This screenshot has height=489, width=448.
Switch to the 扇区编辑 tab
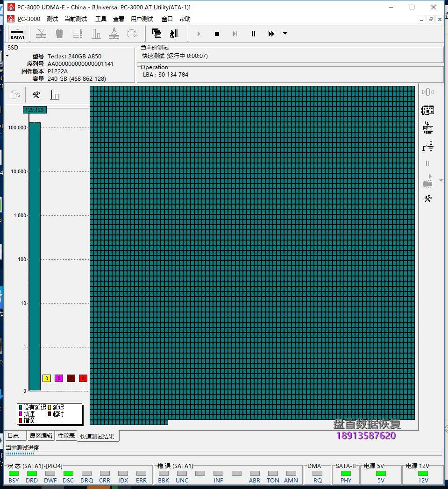point(41,435)
